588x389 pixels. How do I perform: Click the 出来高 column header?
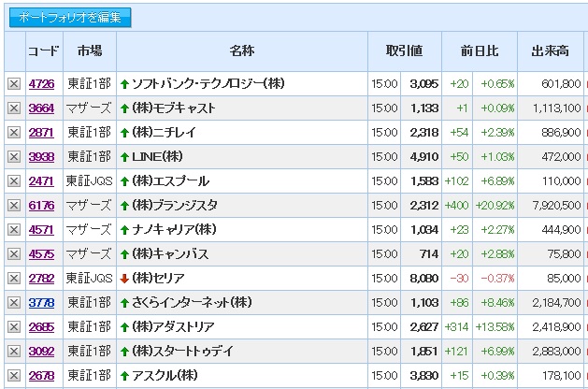click(x=552, y=51)
